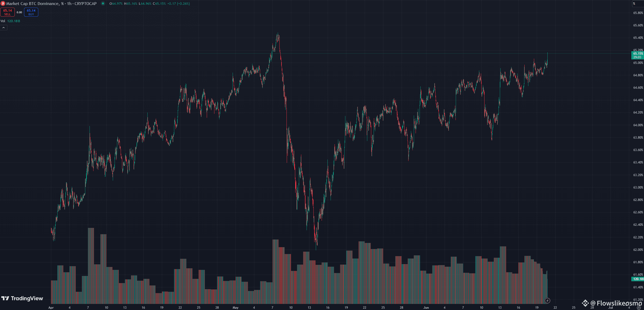Click the Jun label on the time axis
The image size is (644, 310).
point(426,308)
